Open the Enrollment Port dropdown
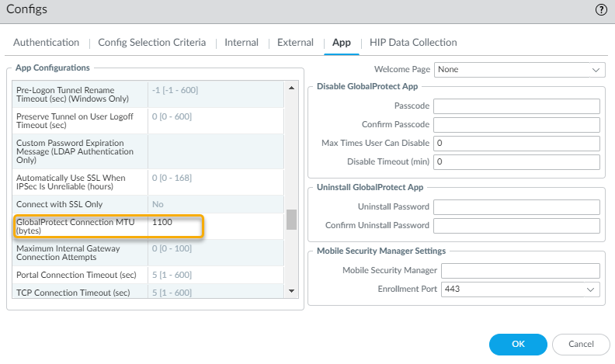The width and height of the screenshot is (615, 364). (x=520, y=289)
